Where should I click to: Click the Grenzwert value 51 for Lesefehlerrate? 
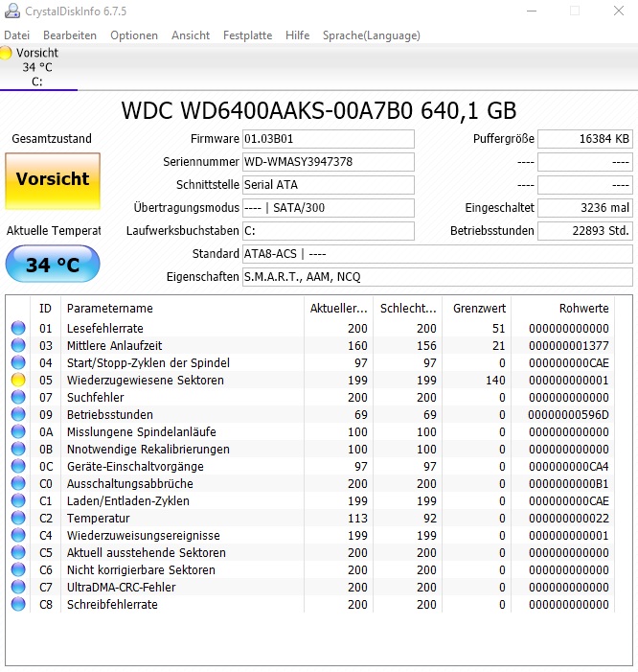(498, 328)
